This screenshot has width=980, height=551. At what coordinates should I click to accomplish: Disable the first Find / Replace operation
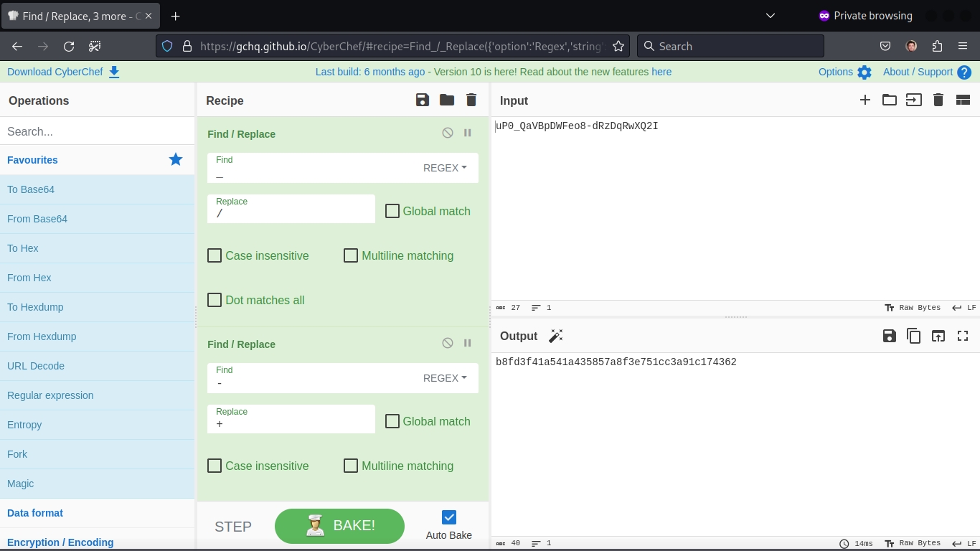coord(448,133)
